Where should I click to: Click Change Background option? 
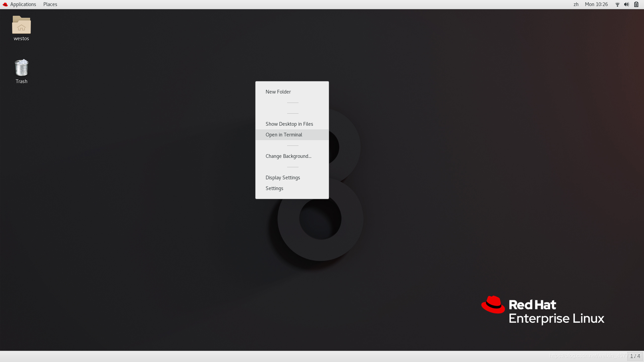point(288,156)
